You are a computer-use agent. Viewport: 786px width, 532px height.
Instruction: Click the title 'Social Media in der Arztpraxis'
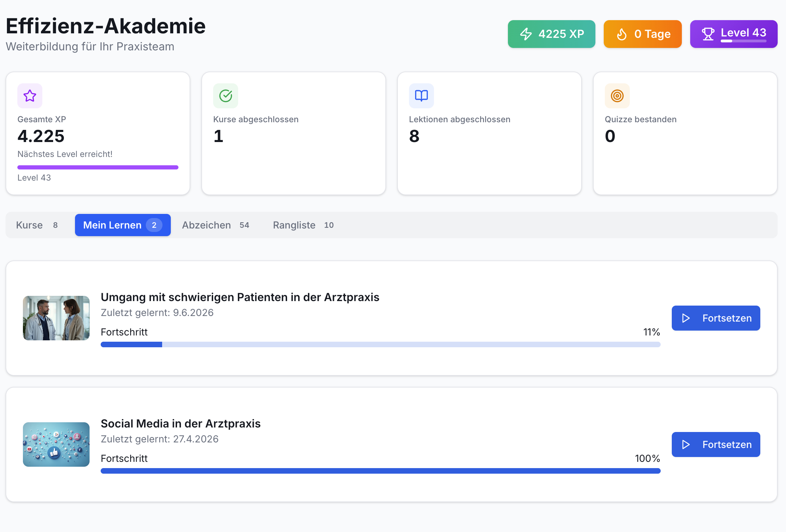tap(181, 424)
